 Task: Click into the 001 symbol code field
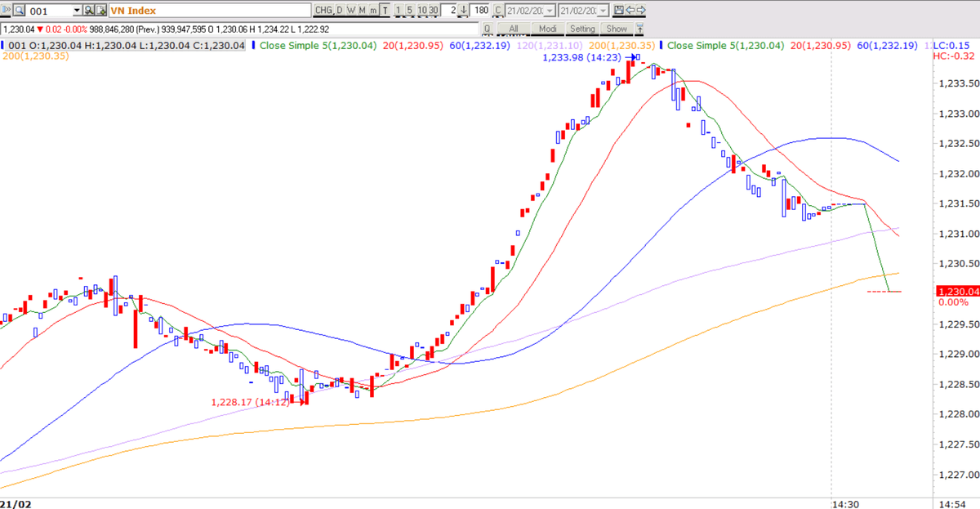click(49, 11)
